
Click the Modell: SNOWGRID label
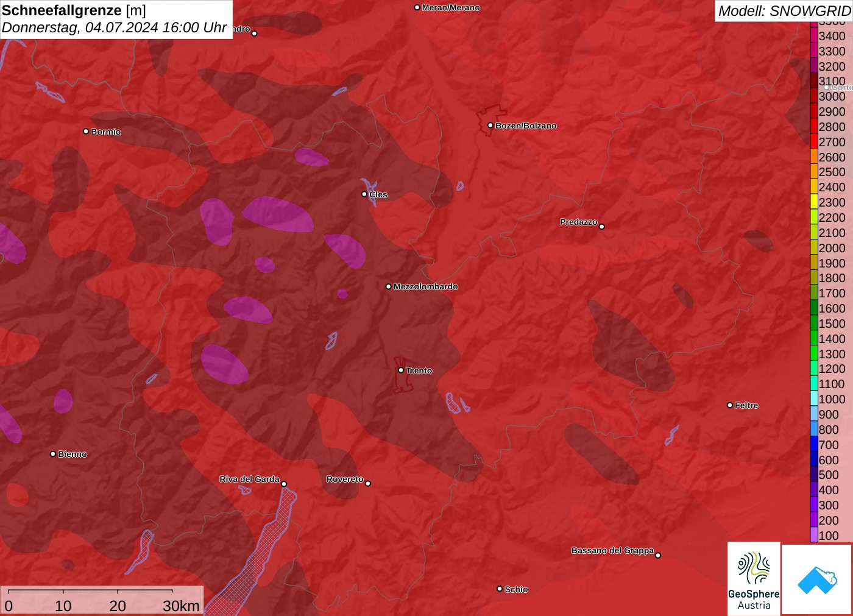784,11
